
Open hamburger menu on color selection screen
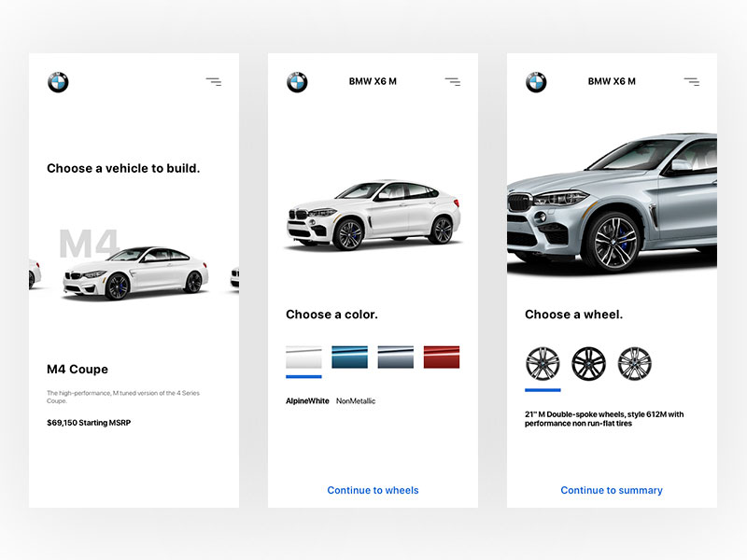click(453, 82)
